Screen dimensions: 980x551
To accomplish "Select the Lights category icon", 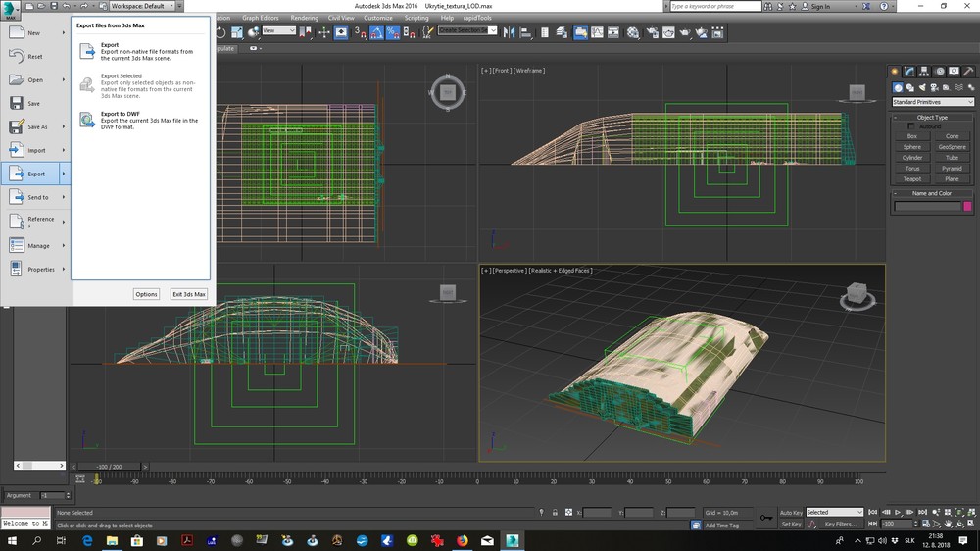I will point(920,87).
